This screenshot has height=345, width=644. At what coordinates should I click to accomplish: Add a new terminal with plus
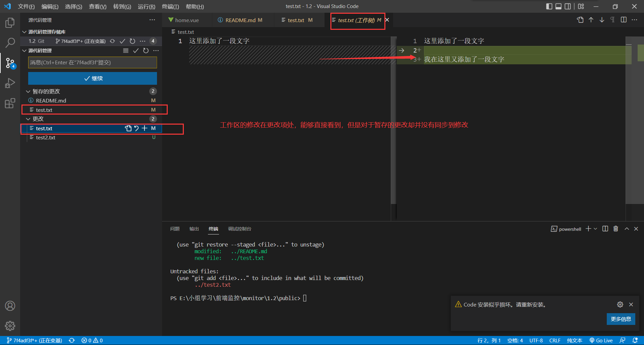tap(588, 229)
